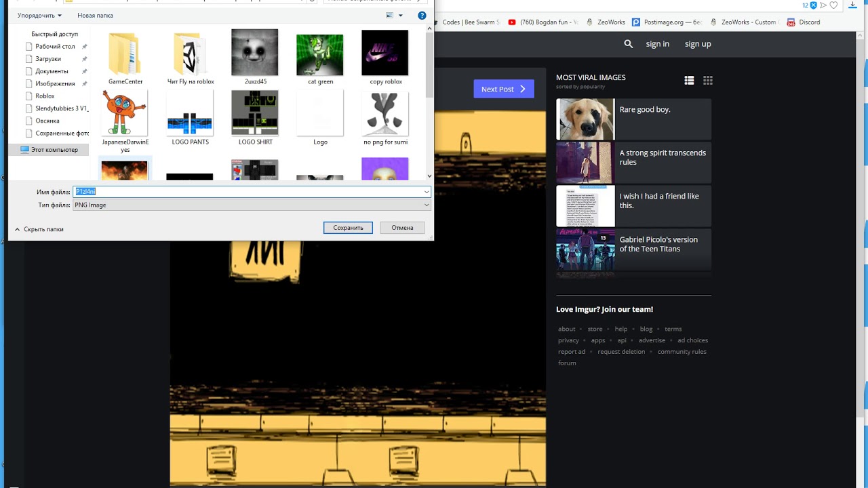Click the sign up link
The width and height of the screenshot is (868, 488).
(698, 44)
